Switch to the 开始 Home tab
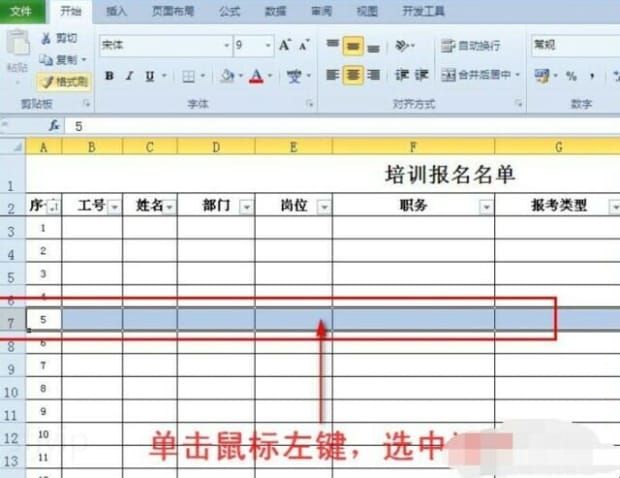Viewport: 620px width, 478px height. (x=71, y=11)
